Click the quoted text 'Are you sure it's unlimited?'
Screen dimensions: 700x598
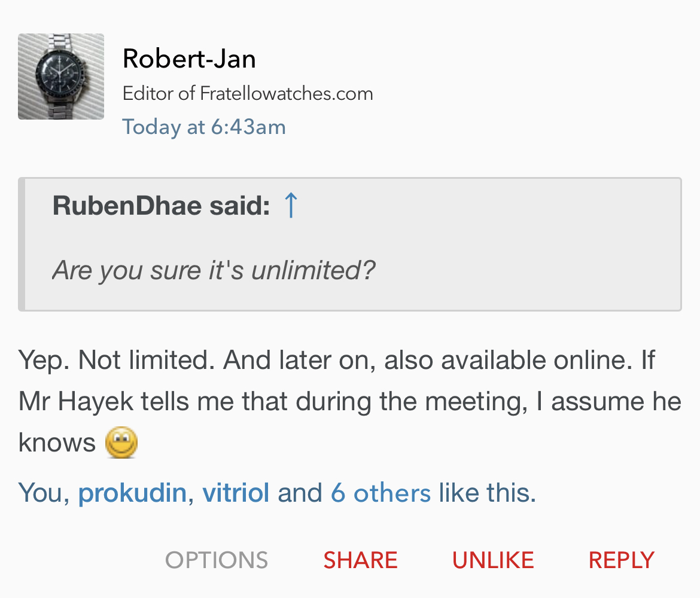[x=214, y=270]
